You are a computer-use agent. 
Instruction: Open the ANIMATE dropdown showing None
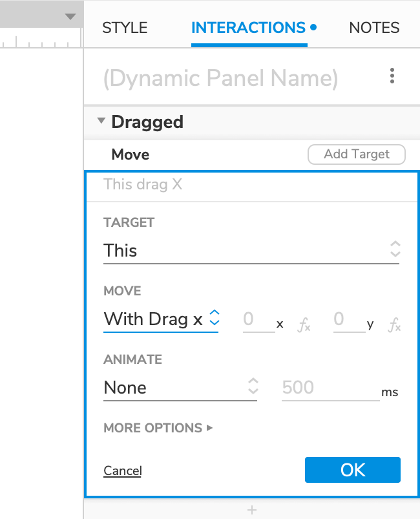(x=180, y=387)
